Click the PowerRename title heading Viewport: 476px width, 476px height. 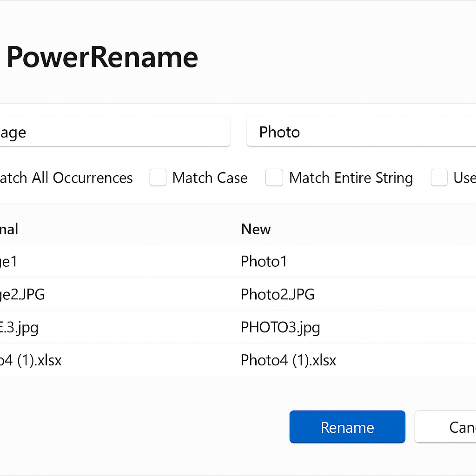point(102,57)
